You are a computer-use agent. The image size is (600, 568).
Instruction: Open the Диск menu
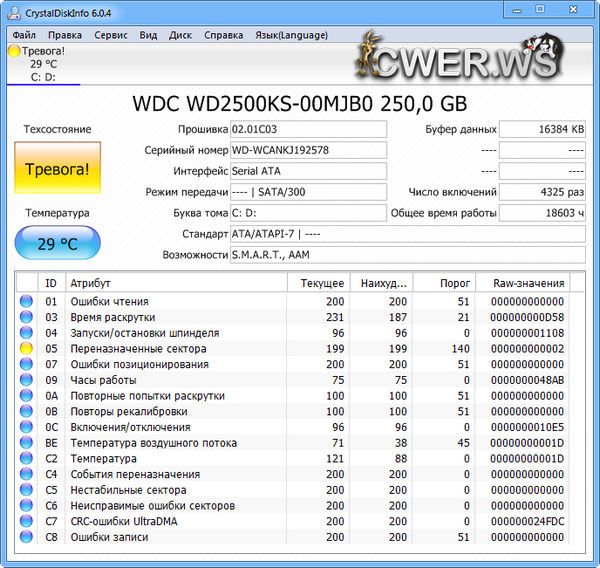click(x=181, y=35)
